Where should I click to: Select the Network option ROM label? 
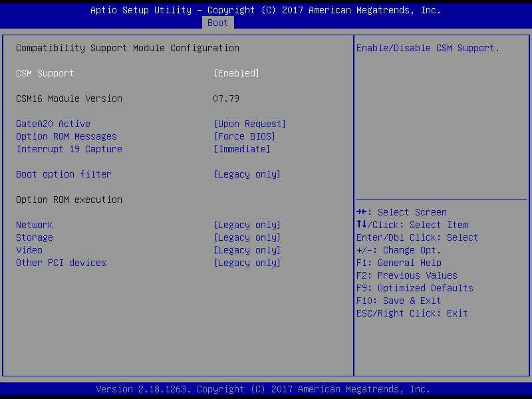point(35,225)
